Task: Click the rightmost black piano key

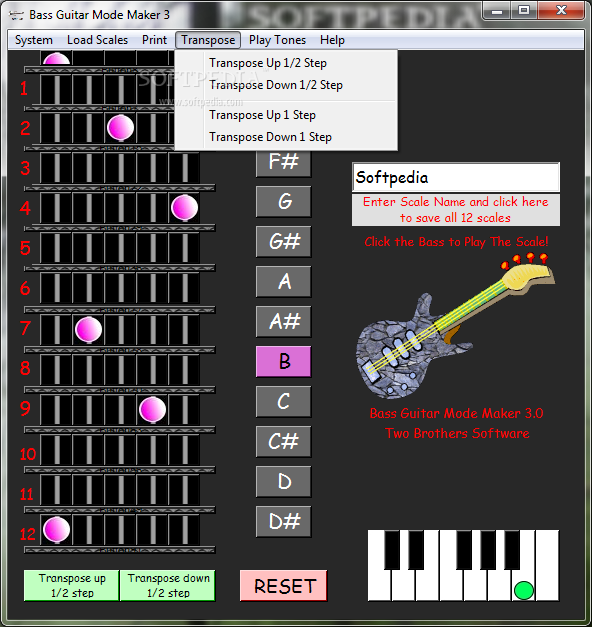Action: (x=512, y=549)
